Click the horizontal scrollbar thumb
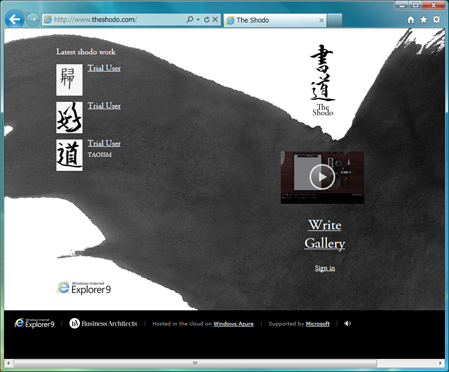Image resolution: width=449 pixels, height=372 pixels. pos(195,363)
